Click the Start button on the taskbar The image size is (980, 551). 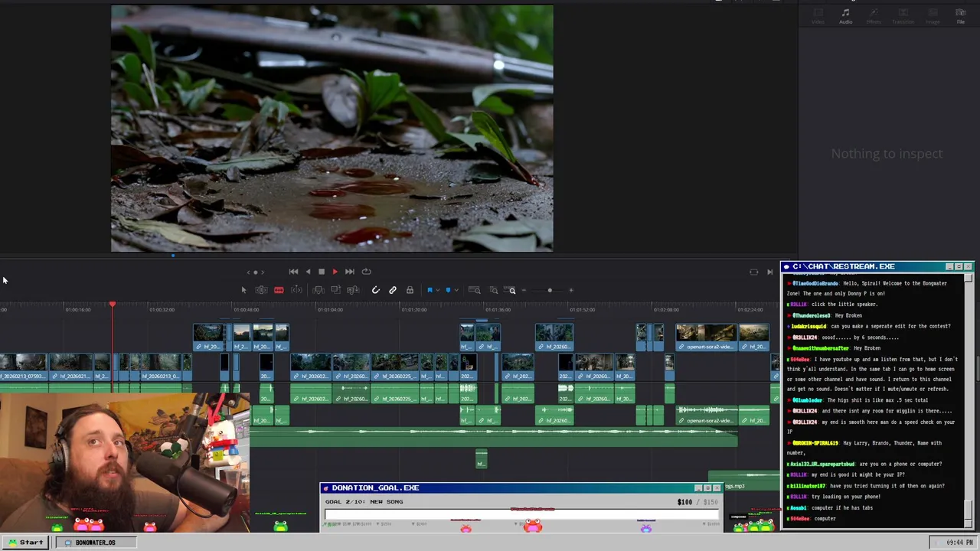pyautogui.click(x=26, y=542)
